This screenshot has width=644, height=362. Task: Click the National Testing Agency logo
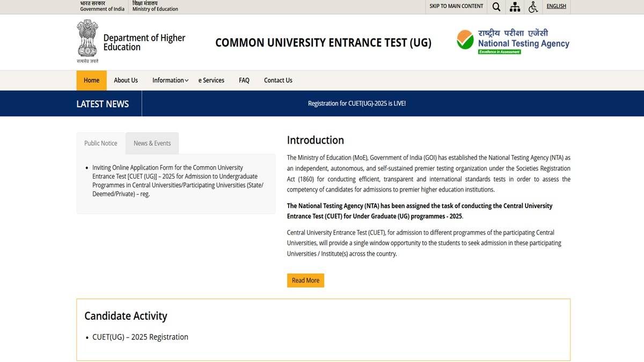(x=513, y=41)
